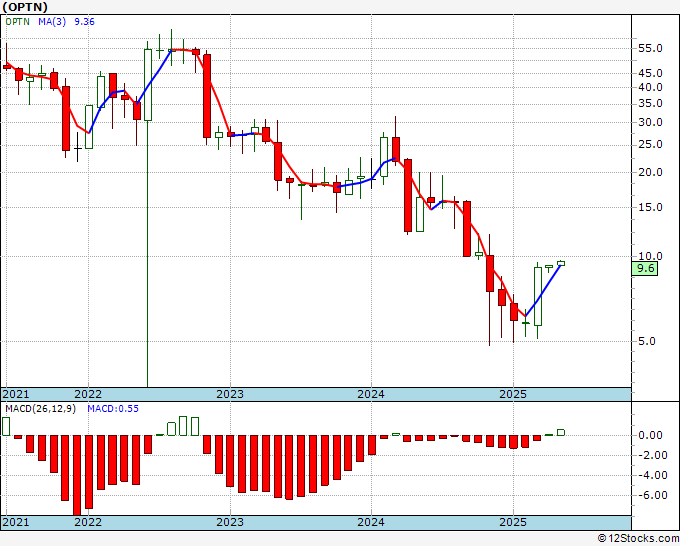The image size is (680, 546).
Task: Click 2025 on the MACD time axis
Action: (x=513, y=522)
